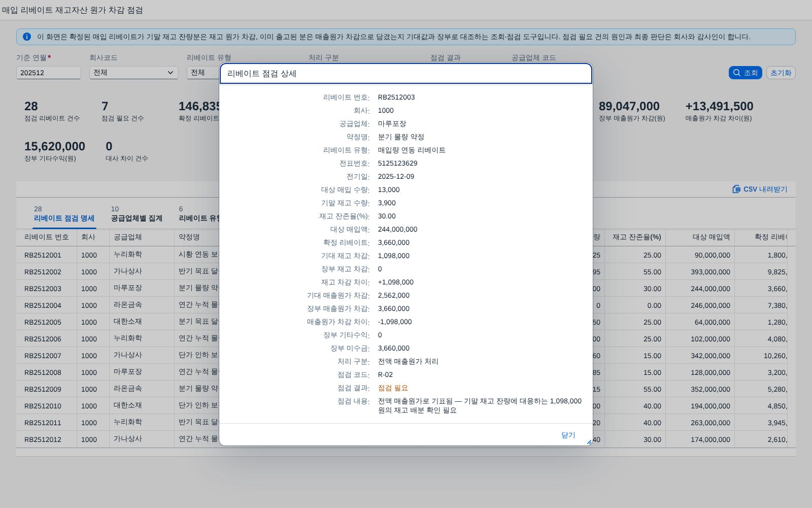Click the 대한소재 supplier cell in row RB2512010

pos(128,405)
